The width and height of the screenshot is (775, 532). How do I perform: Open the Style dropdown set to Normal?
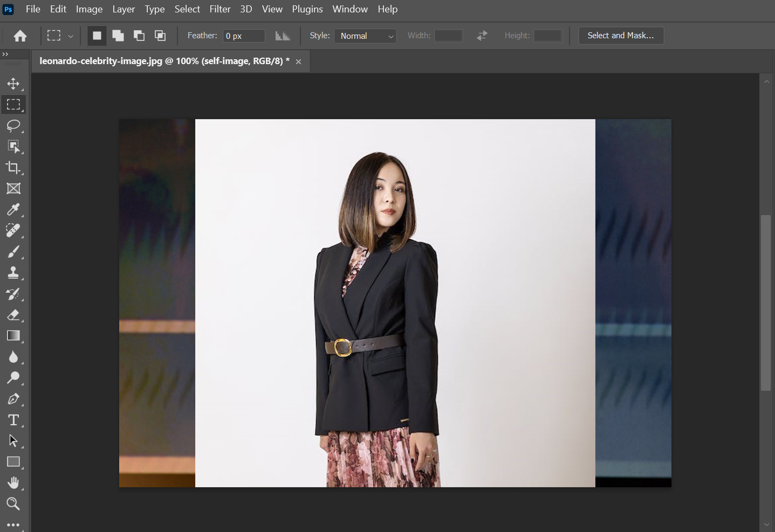365,36
